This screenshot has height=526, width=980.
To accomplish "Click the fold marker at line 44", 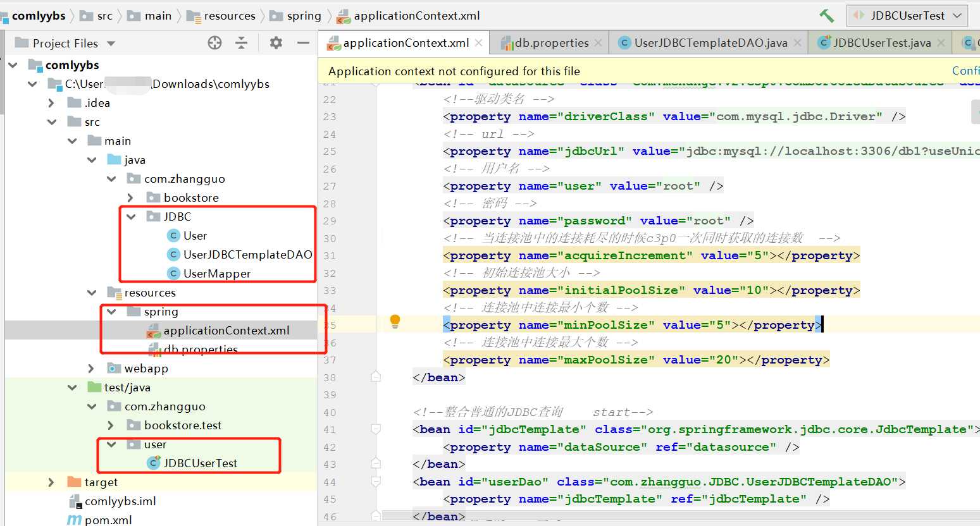I will point(376,482).
